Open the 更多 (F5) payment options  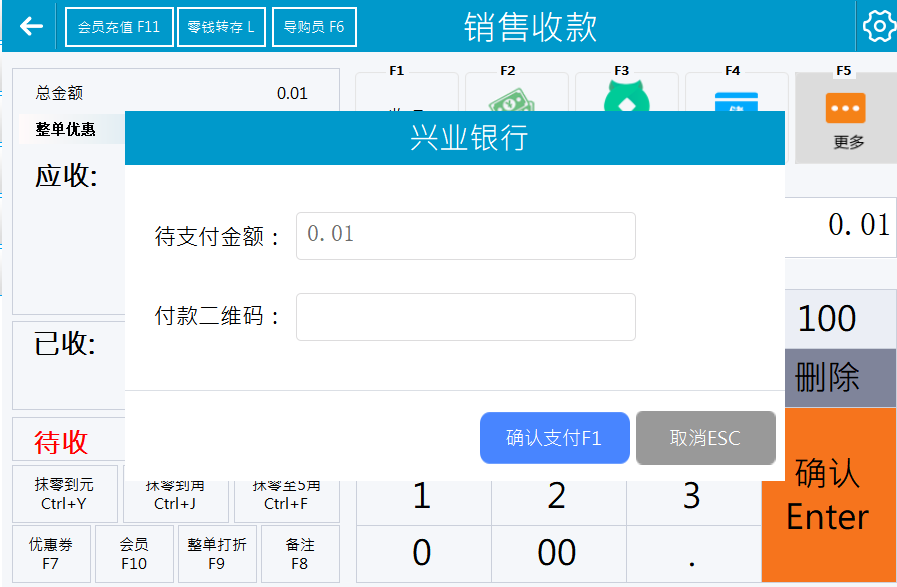click(x=845, y=118)
